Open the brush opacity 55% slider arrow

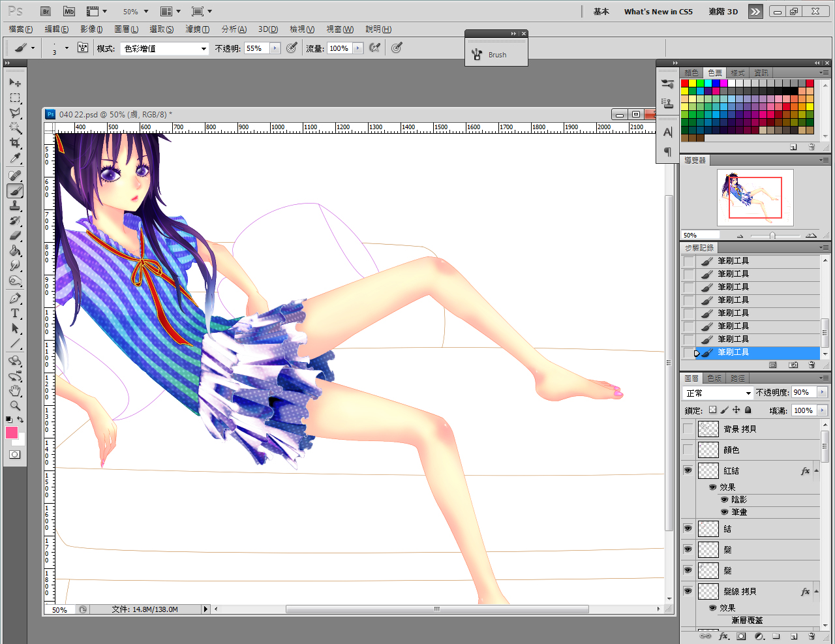tap(275, 48)
